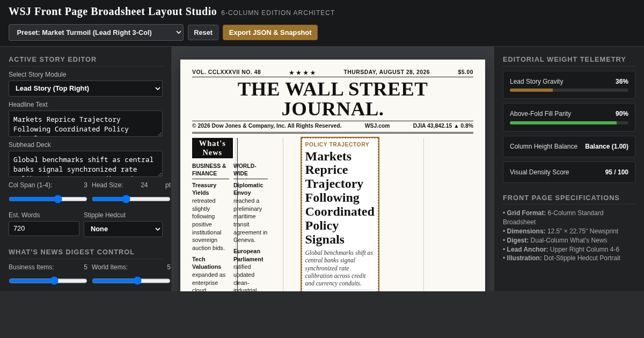The width and height of the screenshot is (644, 338).
Task: Click the Diplomatic Envoy digest item
Action: 251,212
